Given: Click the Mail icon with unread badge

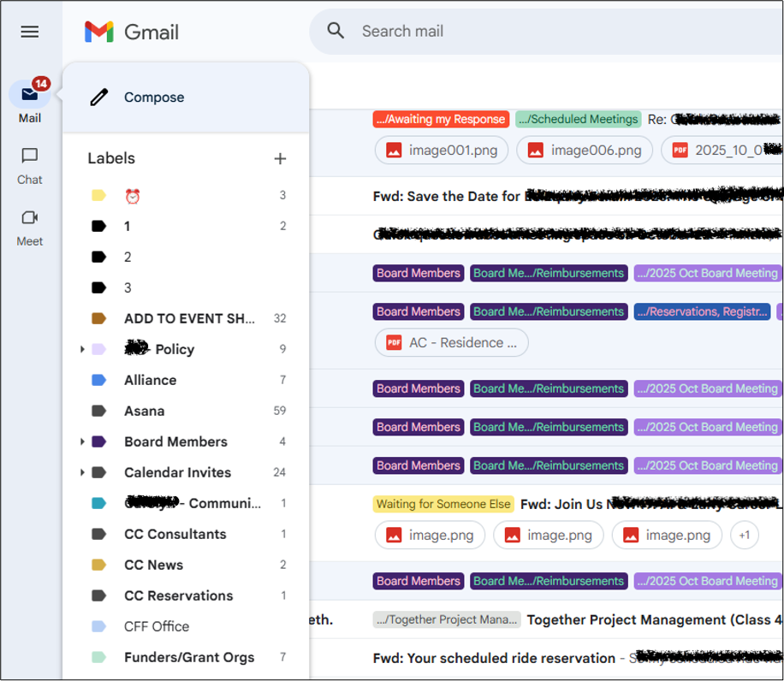Looking at the screenshot, I should pos(30,94).
